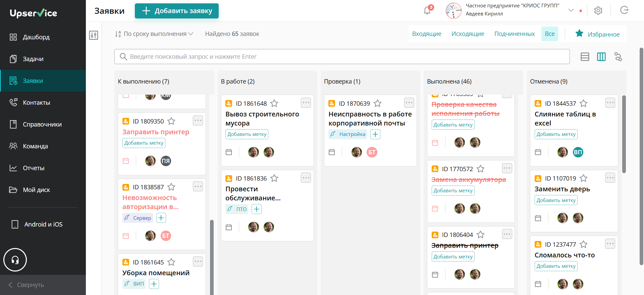Add another tag next to Сервер
The width and height of the screenshot is (644, 295).
(x=161, y=218)
